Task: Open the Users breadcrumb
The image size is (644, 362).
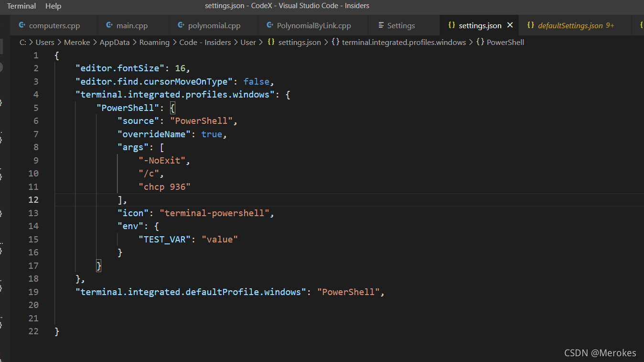Action: 45,42
